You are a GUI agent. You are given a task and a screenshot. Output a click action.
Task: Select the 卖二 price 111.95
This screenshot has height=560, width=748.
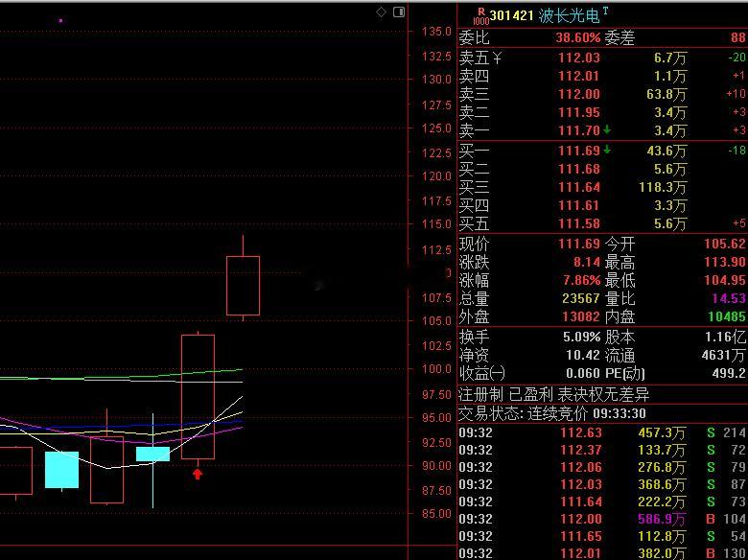(x=578, y=112)
